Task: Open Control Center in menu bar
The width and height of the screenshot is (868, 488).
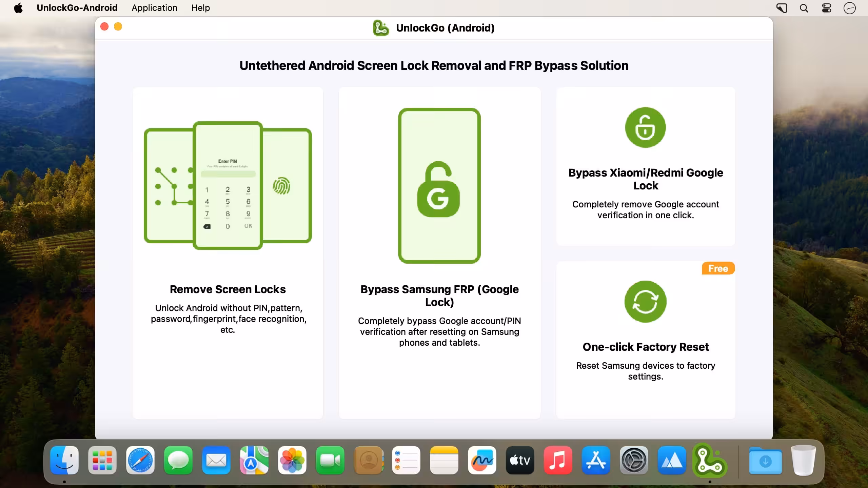Action: [827, 8]
